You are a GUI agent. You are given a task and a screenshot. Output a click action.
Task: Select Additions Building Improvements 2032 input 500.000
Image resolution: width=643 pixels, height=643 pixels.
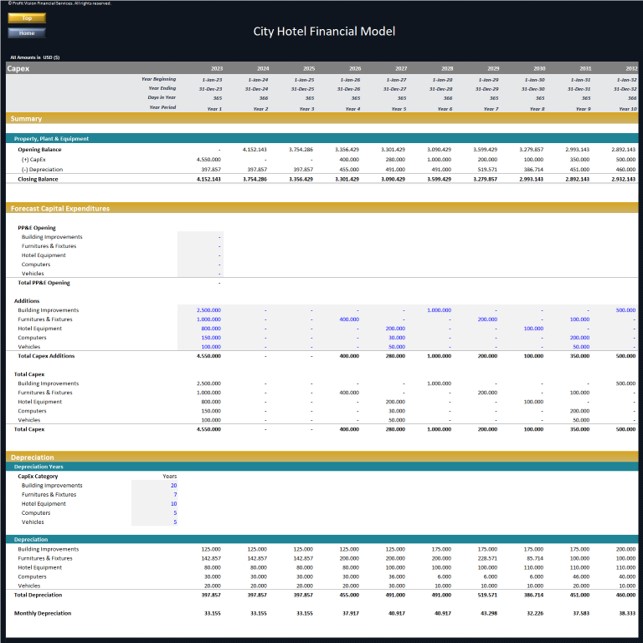coord(626,310)
